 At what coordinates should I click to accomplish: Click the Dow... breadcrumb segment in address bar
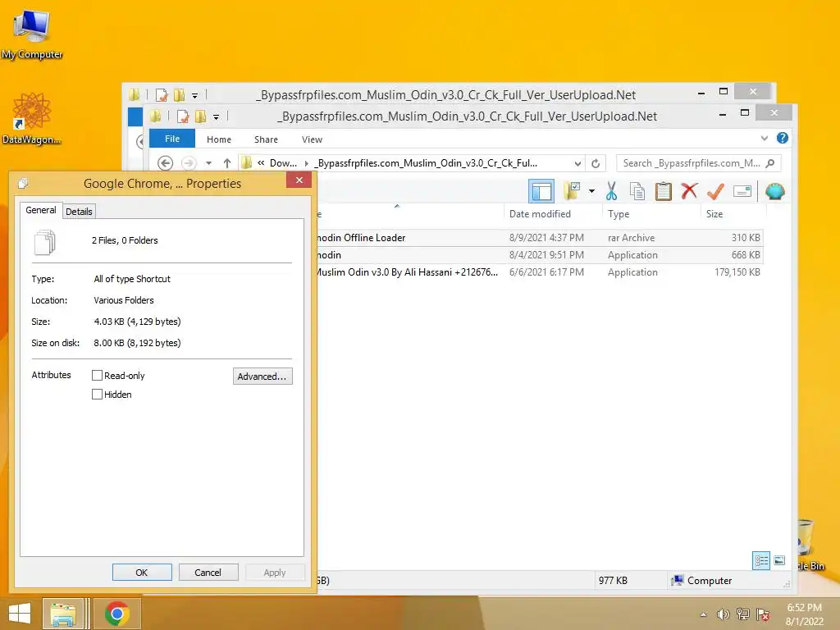click(x=283, y=163)
